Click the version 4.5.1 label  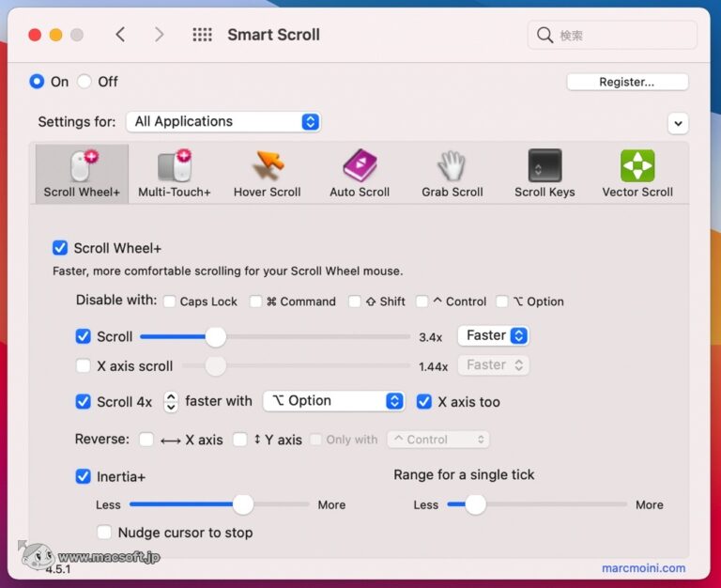click(x=58, y=569)
